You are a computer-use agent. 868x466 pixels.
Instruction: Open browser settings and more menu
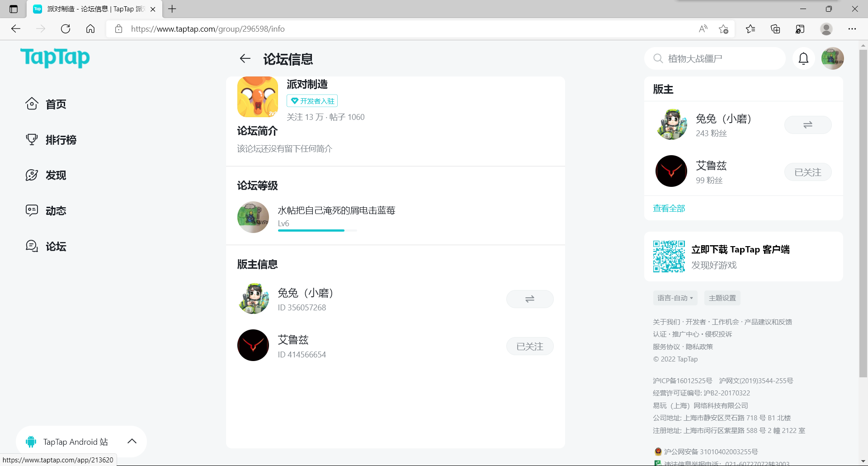852,29
